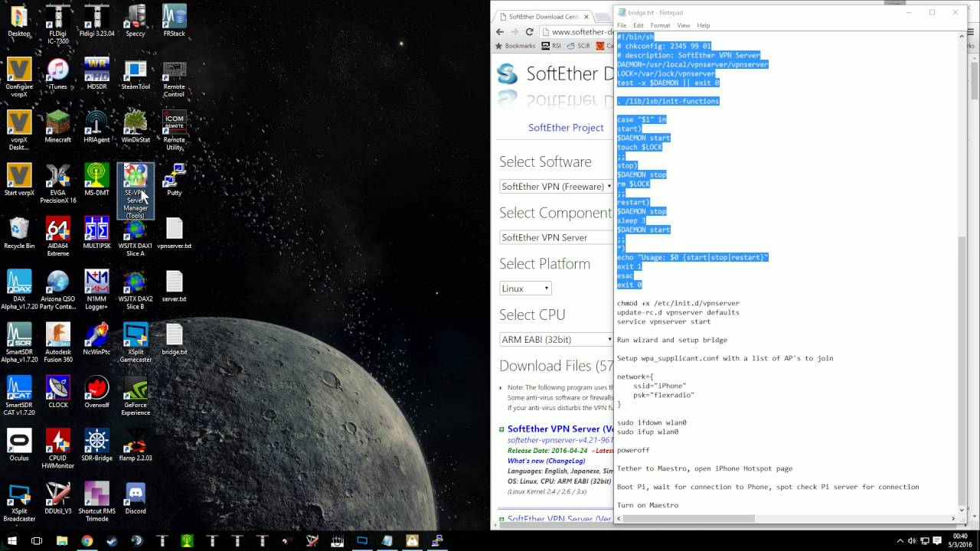The width and height of the screenshot is (980, 551).
Task: Open the N1MM Logger+ desktop icon
Action: click(x=96, y=289)
